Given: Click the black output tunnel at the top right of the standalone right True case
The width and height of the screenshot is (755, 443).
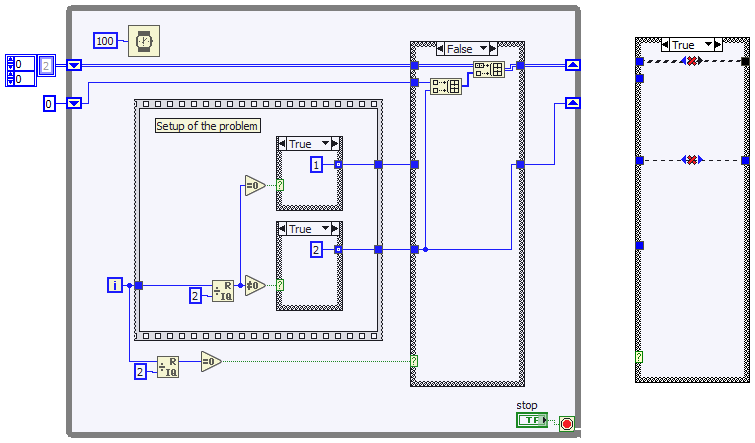Looking at the screenshot, I should point(745,61).
